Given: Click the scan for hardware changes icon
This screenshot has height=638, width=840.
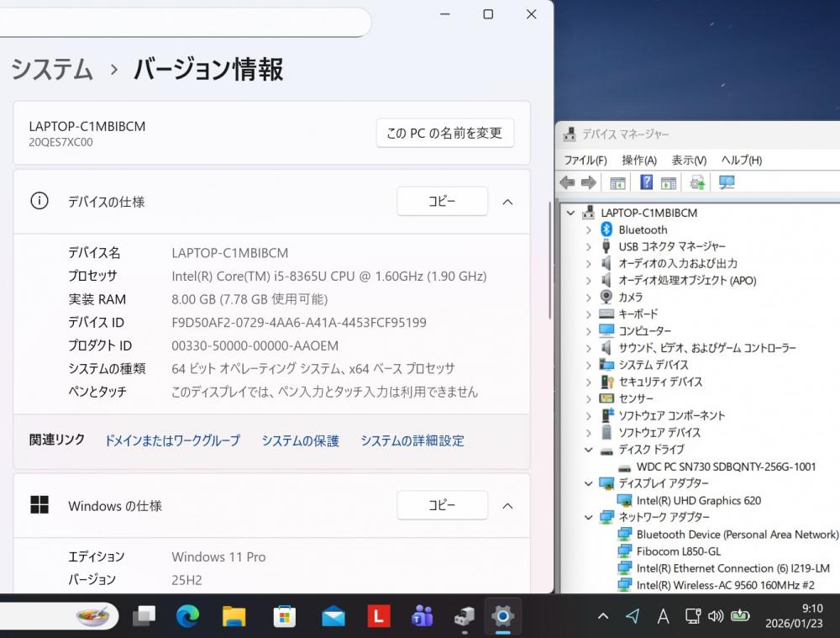Looking at the screenshot, I should click(727, 182).
